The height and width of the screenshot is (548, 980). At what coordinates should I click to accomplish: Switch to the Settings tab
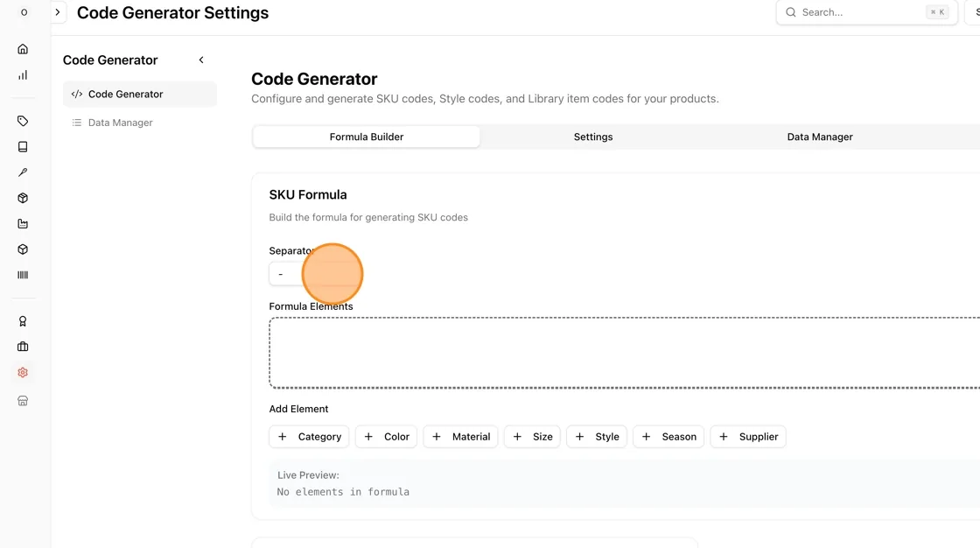593,137
